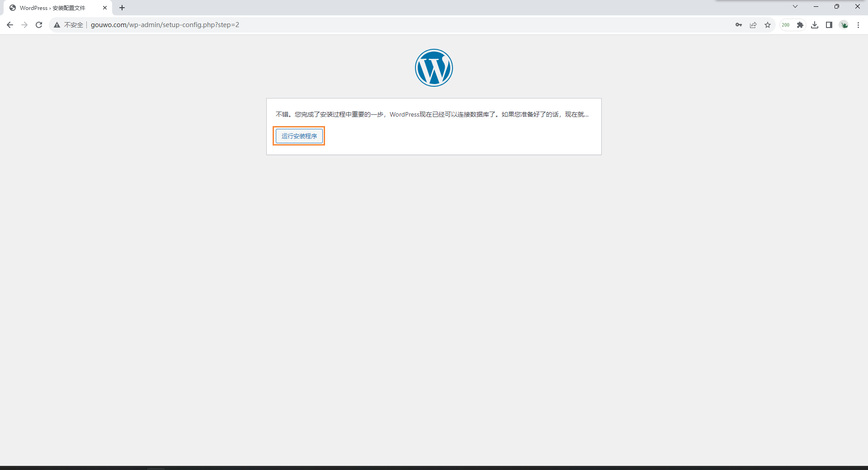Screen dimensions: 868x470
Task: Open the user profile avatar
Action: click(x=844, y=25)
